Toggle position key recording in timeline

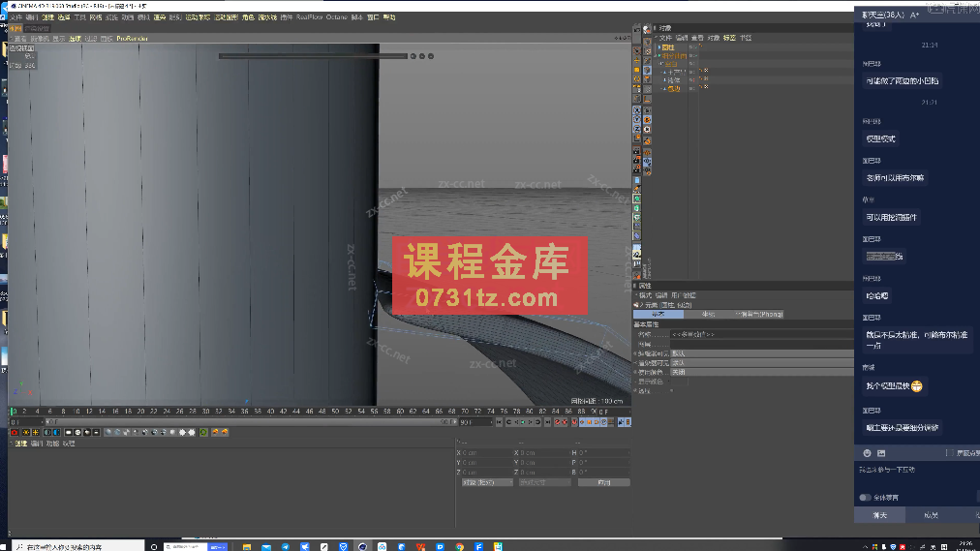pos(581,422)
